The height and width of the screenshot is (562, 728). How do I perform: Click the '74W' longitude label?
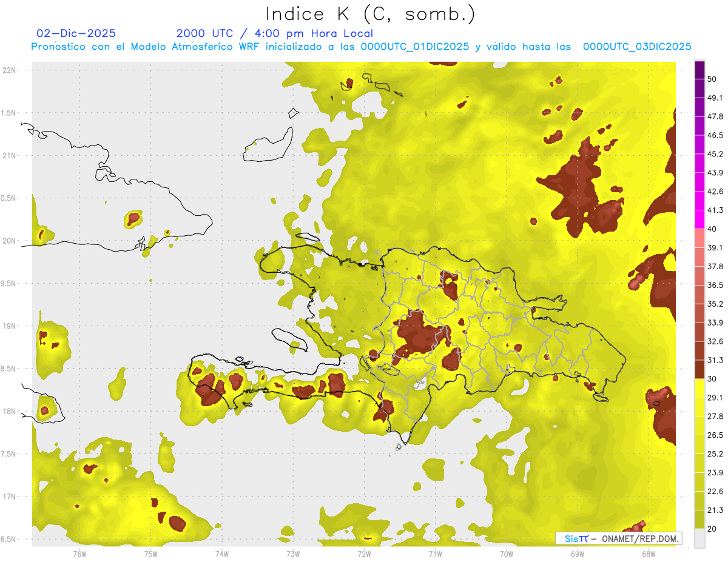pos(221,553)
